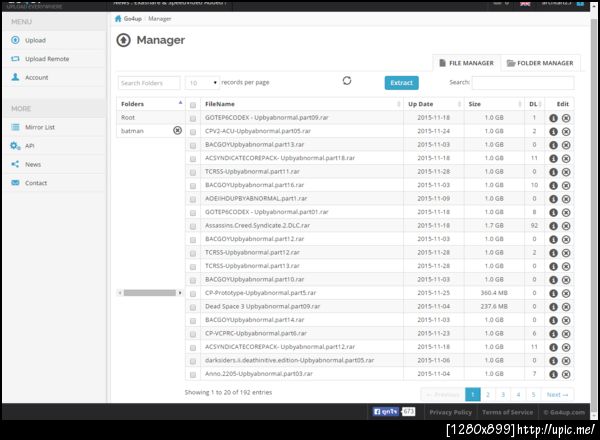Delete CPV2-ACU part05.rar using X icon
600x440 pixels.
pos(566,132)
